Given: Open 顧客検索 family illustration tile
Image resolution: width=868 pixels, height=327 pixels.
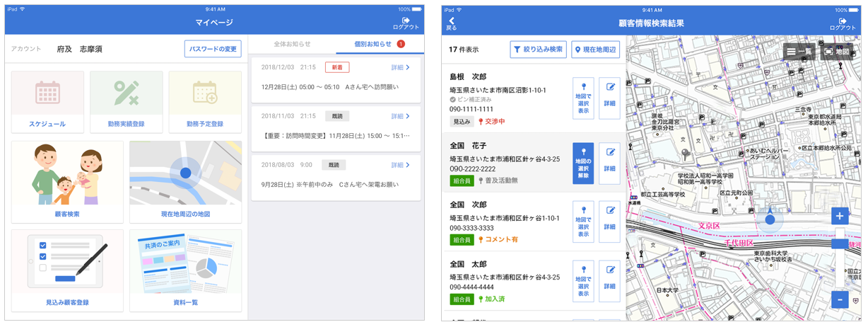Looking at the screenshot, I should pyautogui.click(x=67, y=182).
